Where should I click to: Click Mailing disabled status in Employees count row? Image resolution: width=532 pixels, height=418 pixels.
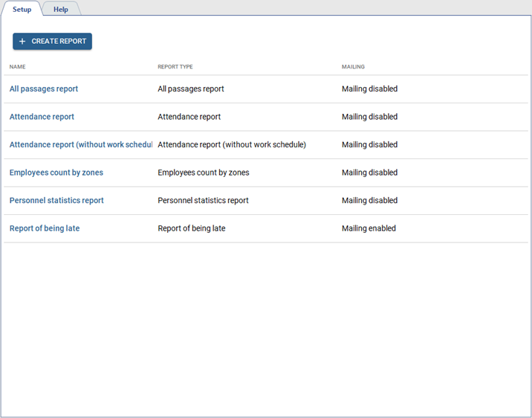(369, 173)
